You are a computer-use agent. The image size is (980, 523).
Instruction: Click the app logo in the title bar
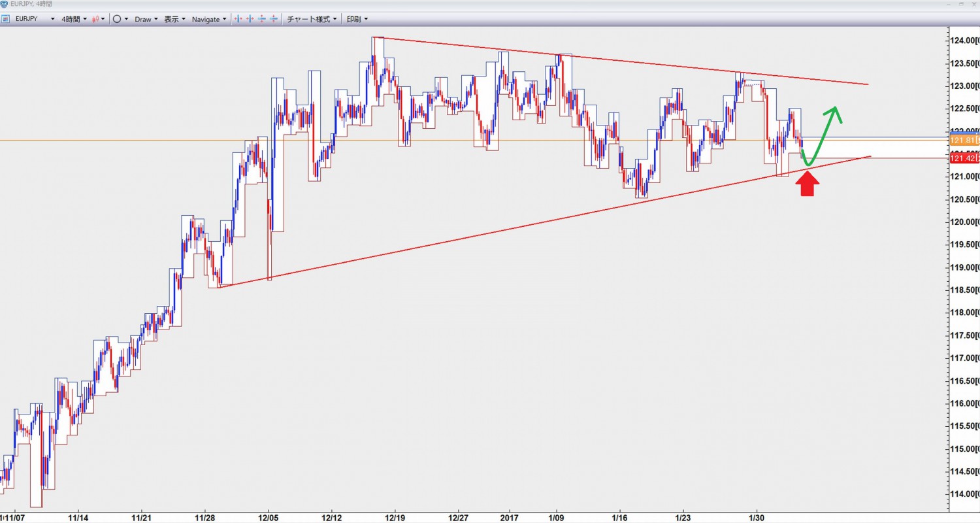[x=5, y=4]
